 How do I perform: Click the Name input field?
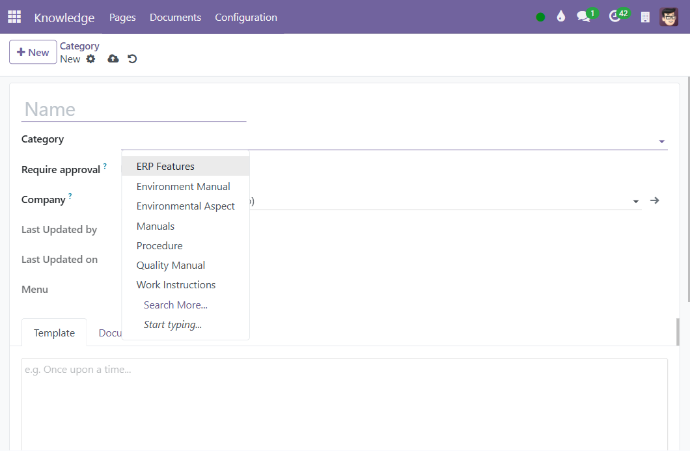134,109
